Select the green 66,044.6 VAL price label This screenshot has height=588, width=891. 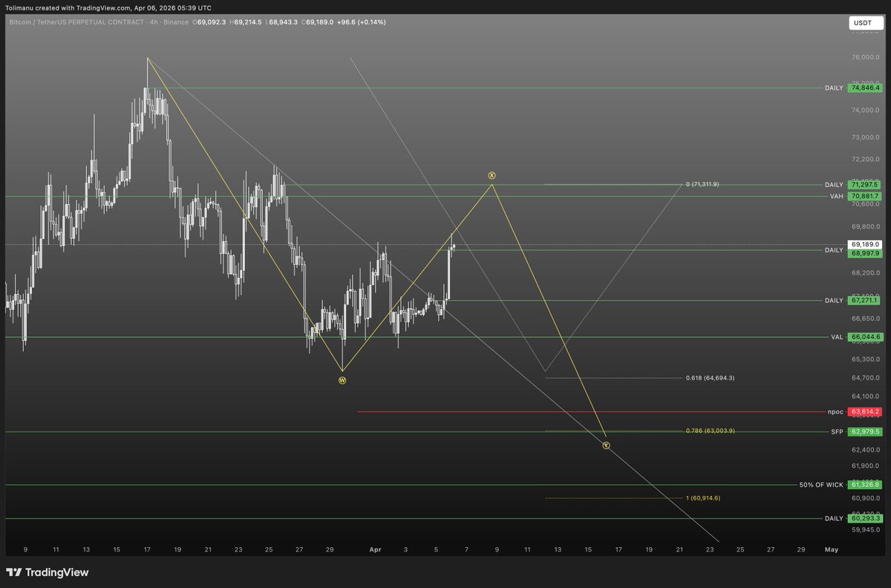[x=866, y=336]
